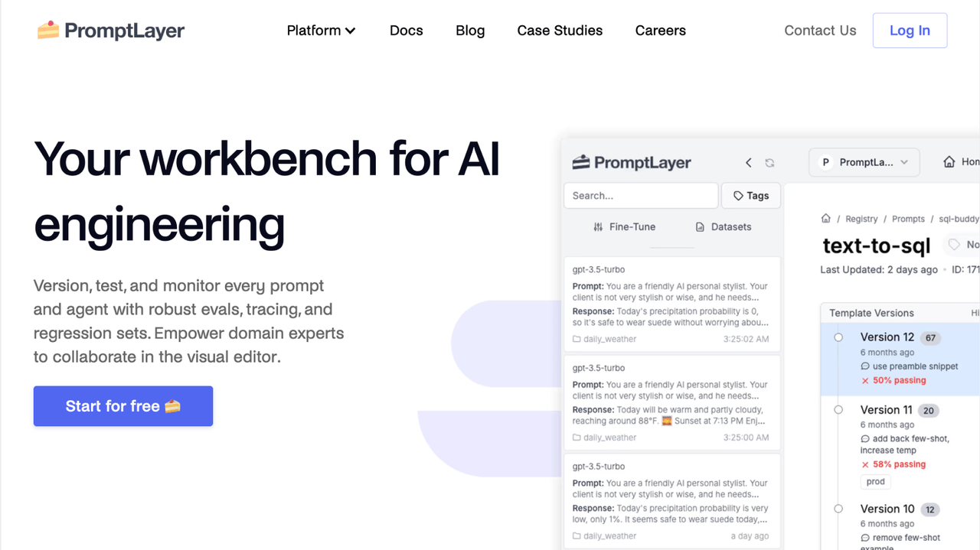The height and width of the screenshot is (550, 980).
Task: Click the Start for free button
Action: tap(122, 406)
